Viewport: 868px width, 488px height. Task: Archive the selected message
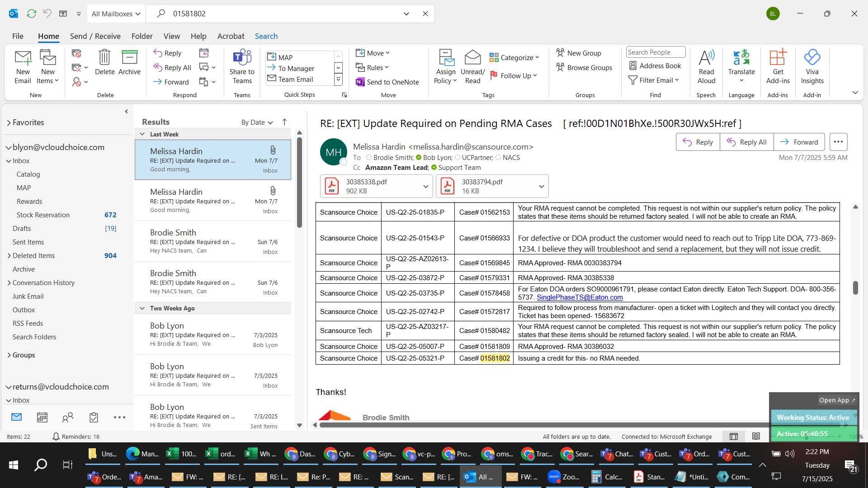(129, 62)
